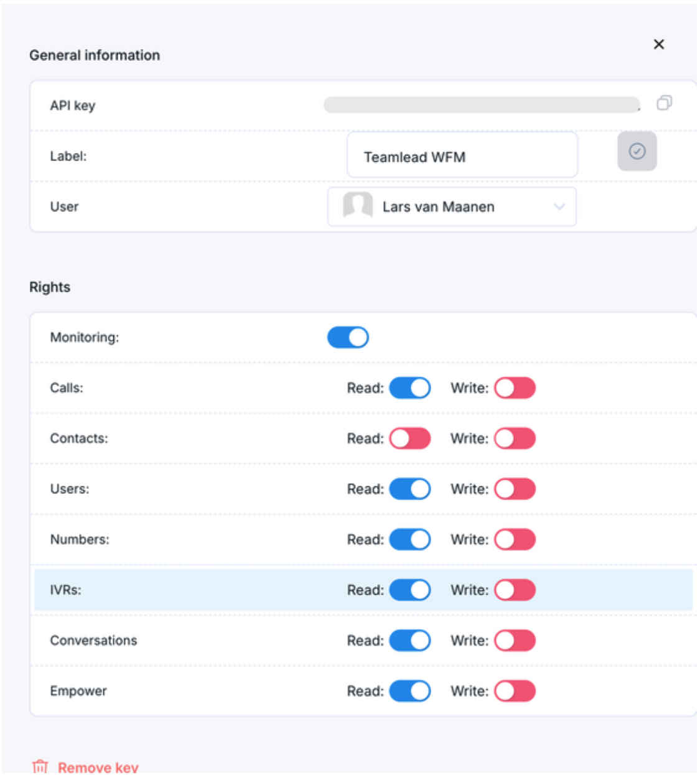Toggle the Monitoring right switch
The width and height of the screenshot is (700, 775).
click(x=348, y=337)
